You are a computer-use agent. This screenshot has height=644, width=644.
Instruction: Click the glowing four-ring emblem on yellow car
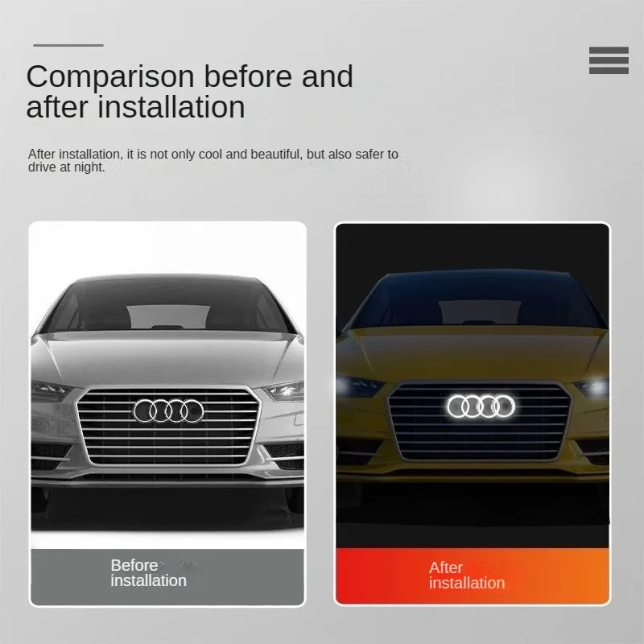(481, 407)
